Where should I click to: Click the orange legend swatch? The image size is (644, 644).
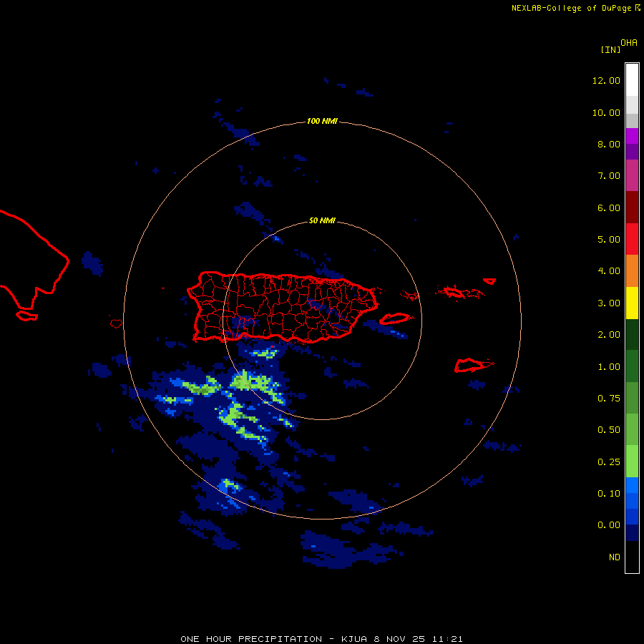(632, 271)
